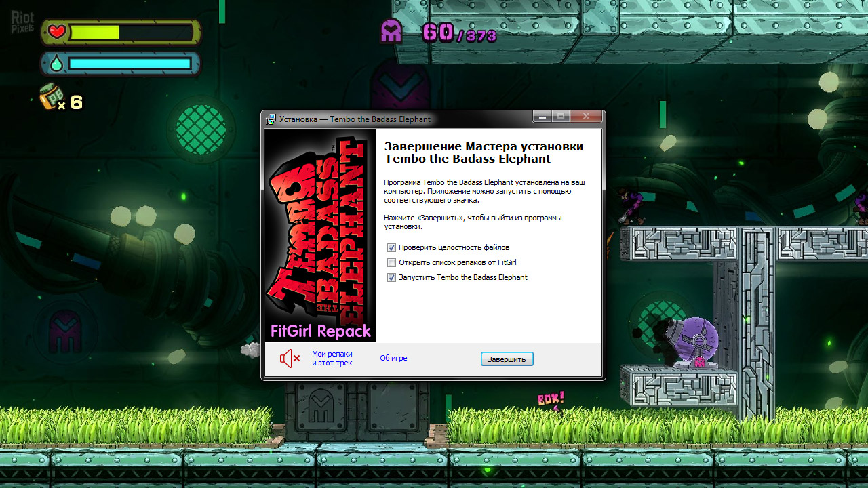Uncheck 'Проверить целостность файлов' checkbox
Image resolution: width=868 pixels, height=488 pixels.
point(391,247)
